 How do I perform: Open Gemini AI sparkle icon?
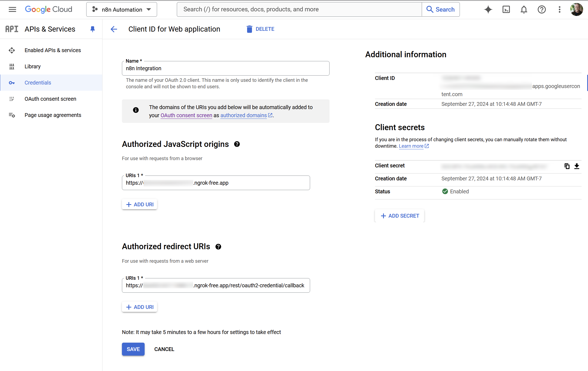[488, 9]
